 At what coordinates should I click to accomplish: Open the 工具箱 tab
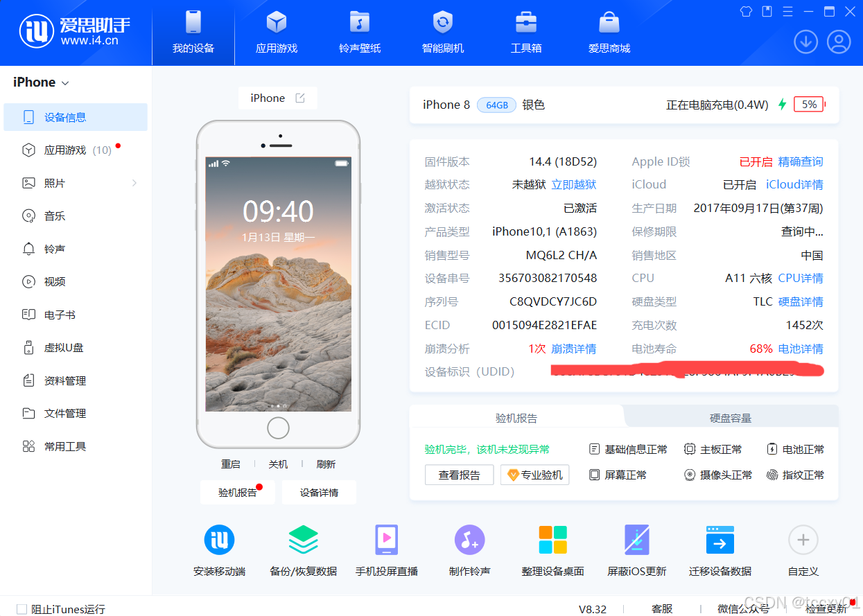[526, 33]
